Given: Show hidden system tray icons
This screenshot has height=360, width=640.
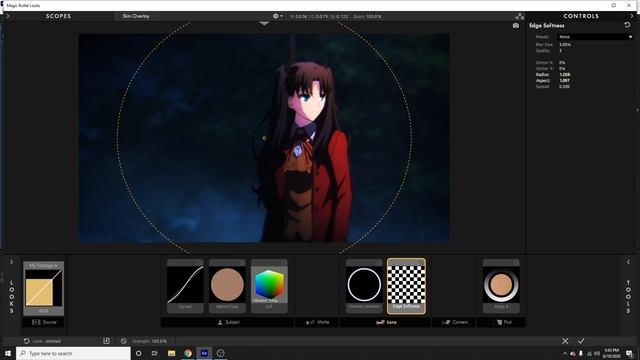Looking at the screenshot, I should (565, 353).
